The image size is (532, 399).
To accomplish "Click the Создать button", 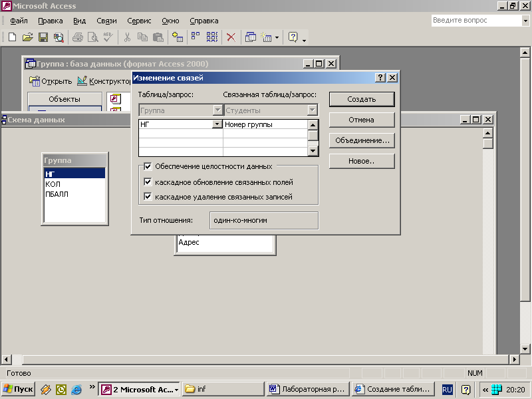I will tap(362, 99).
